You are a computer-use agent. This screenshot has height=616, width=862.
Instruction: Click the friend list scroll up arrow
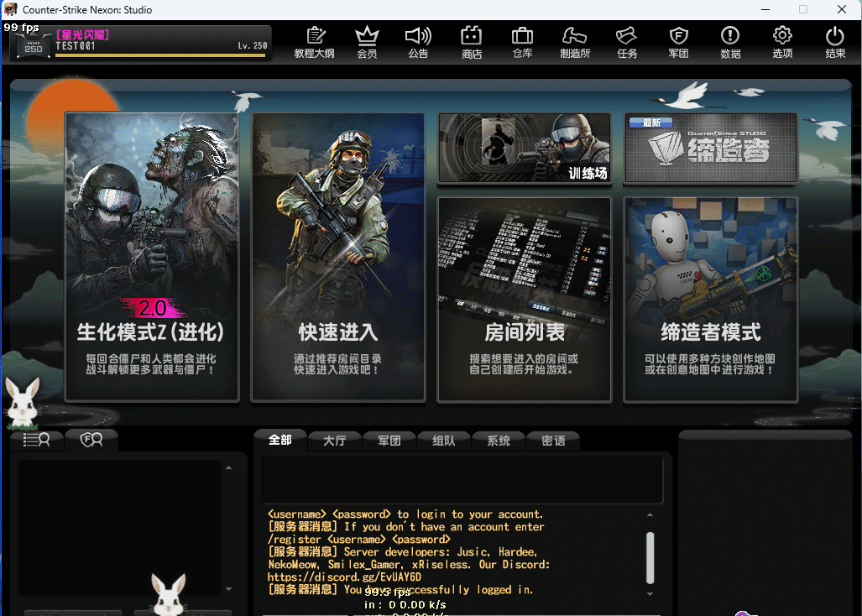click(228, 467)
